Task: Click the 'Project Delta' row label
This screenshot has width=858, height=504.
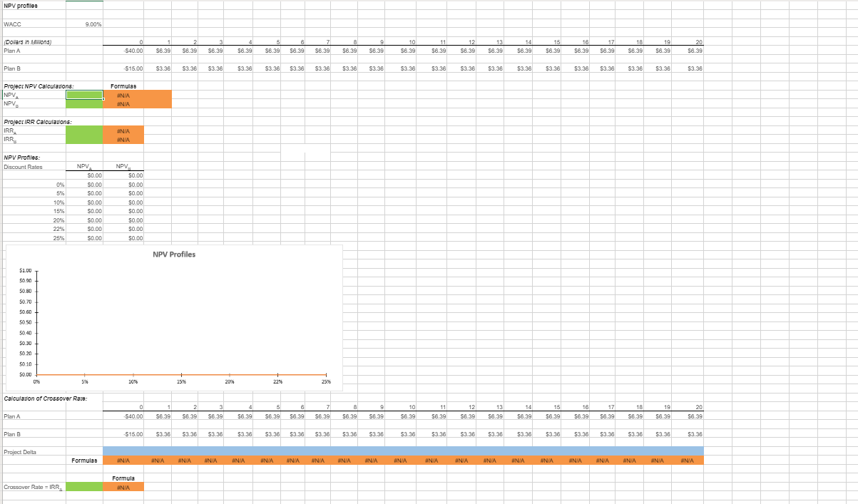Action: coord(20,452)
